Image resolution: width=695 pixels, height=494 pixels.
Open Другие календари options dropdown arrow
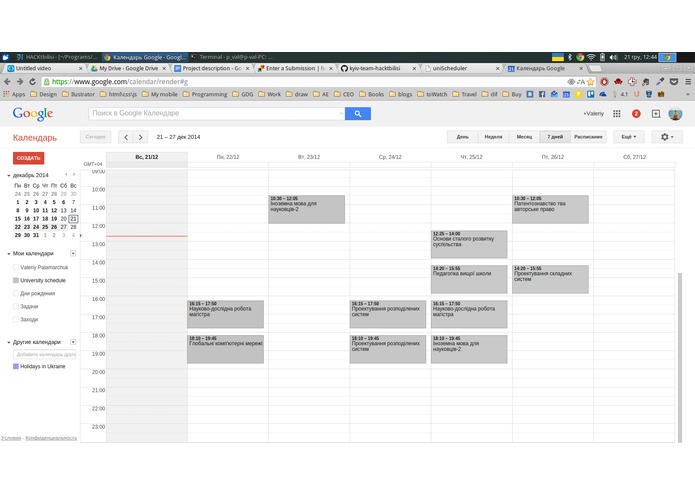click(73, 342)
